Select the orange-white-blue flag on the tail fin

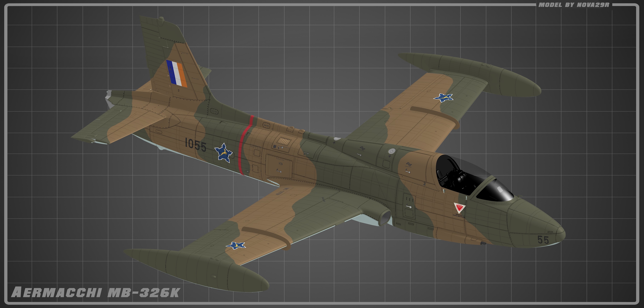click(177, 73)
